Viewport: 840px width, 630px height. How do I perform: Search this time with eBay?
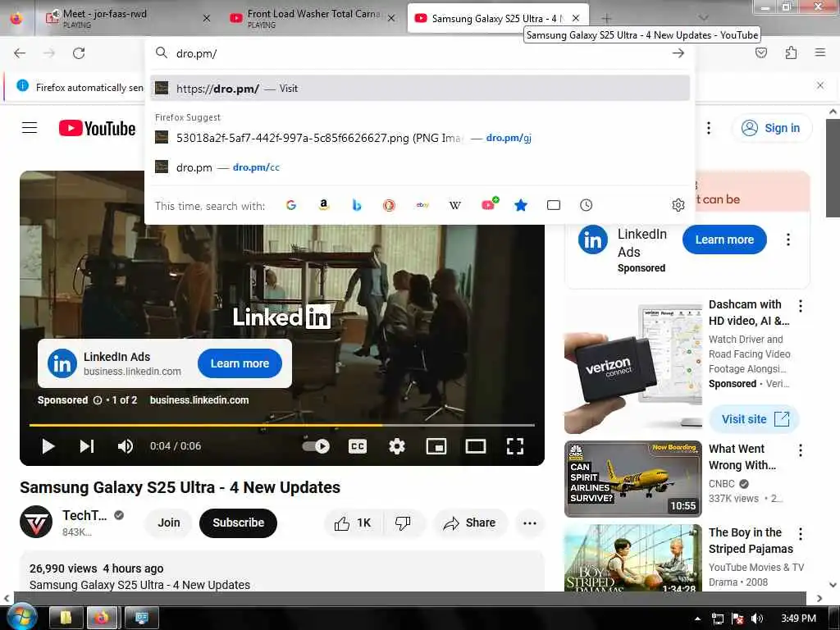[x=422, y=205]
